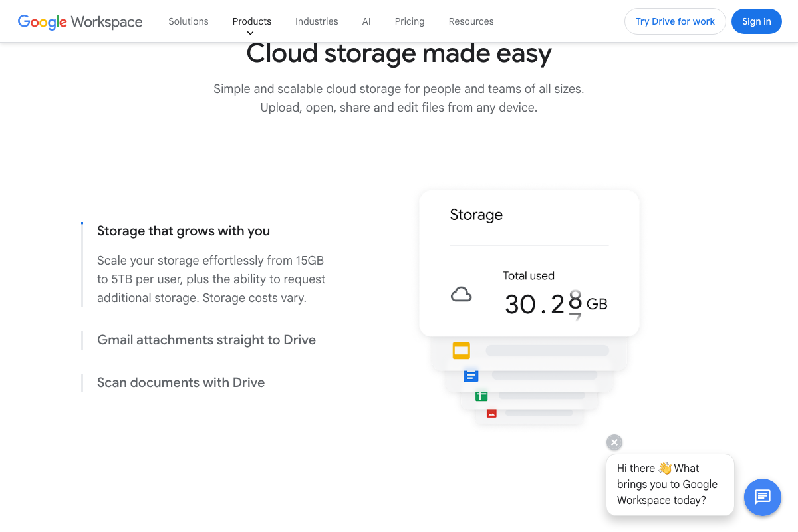Click the Storage card heading
Screen dimensions: 798x532
point(476,215)
